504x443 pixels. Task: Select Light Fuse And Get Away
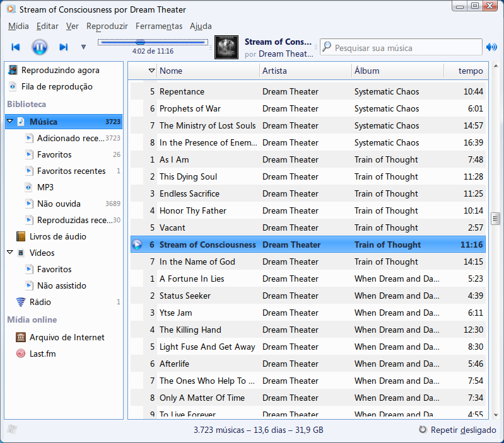(x=308, y=347)
